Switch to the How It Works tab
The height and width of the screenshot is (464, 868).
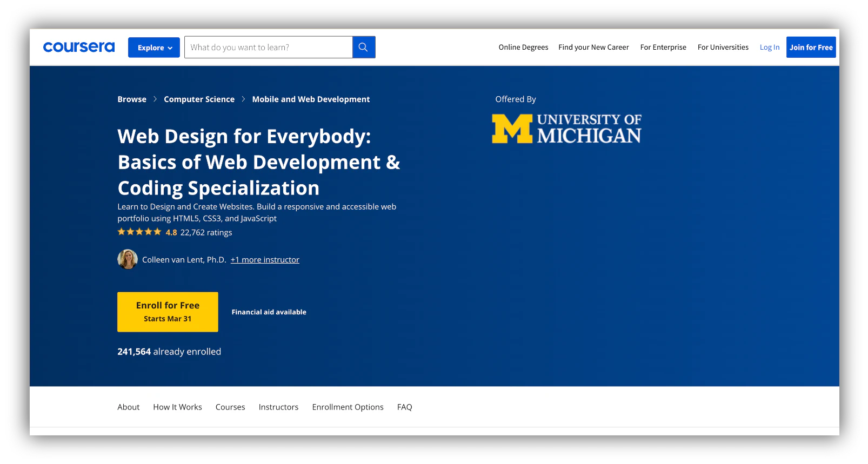coord(178,407)
